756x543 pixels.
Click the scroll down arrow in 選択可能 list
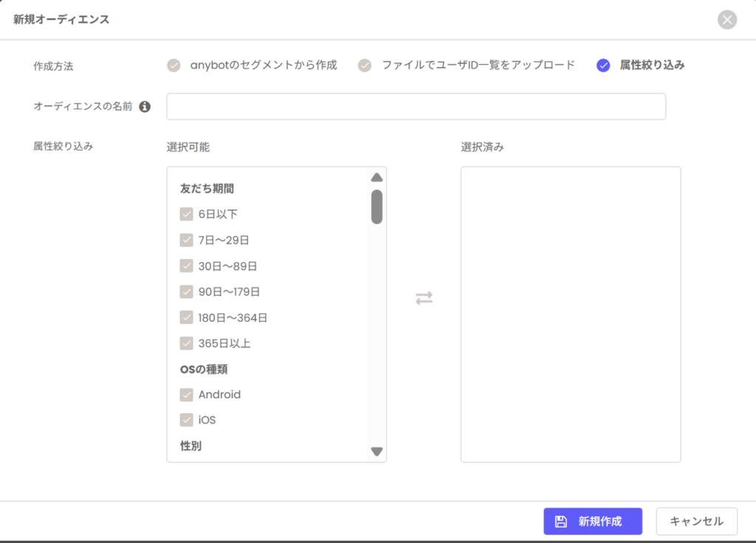[377, 452]
